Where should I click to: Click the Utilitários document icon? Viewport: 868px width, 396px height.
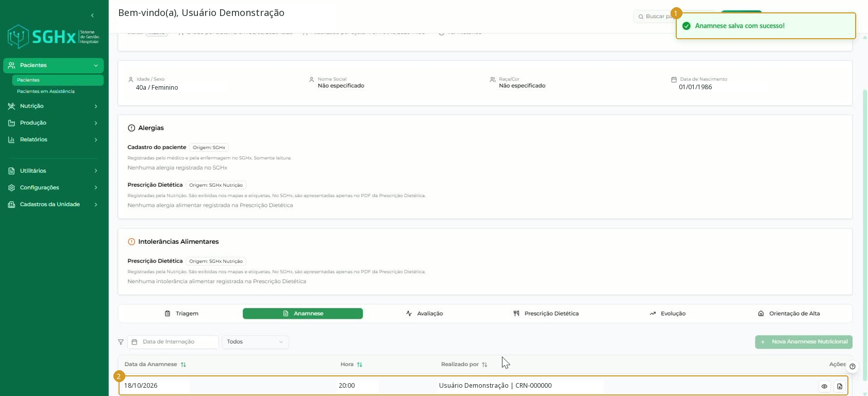11,171
